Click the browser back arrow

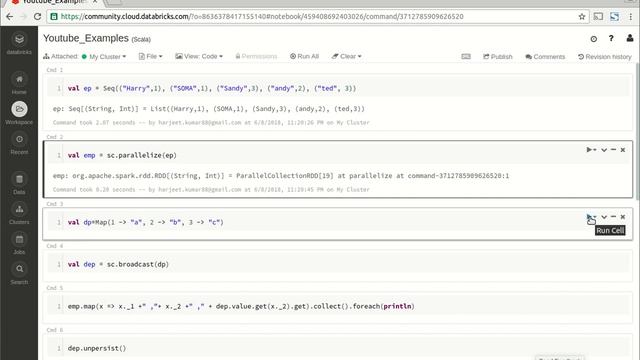coord(9,17)
